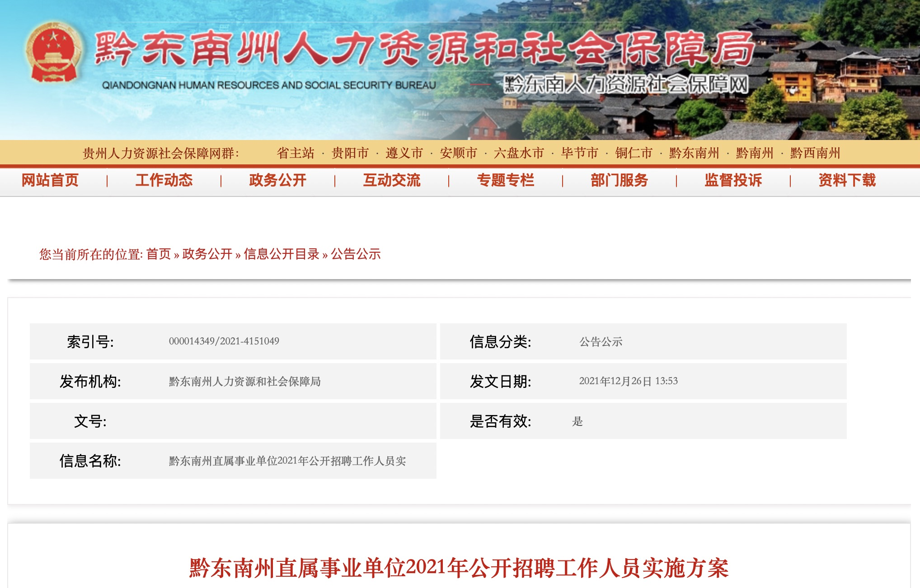Click 首页 in the breadcrumb
The image size is (920, 588).
[x=159, y=254]
